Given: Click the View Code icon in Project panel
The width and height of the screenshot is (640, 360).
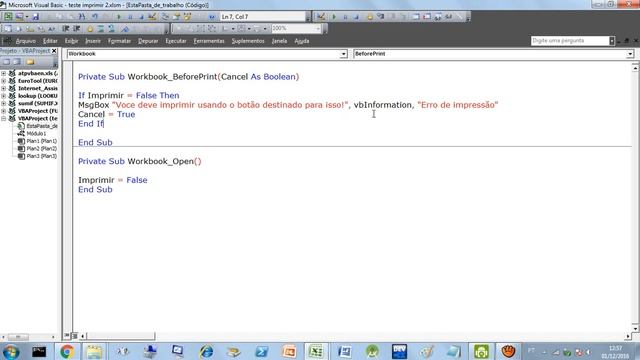Looking at the screenshot, I should (x=6, y=62).
